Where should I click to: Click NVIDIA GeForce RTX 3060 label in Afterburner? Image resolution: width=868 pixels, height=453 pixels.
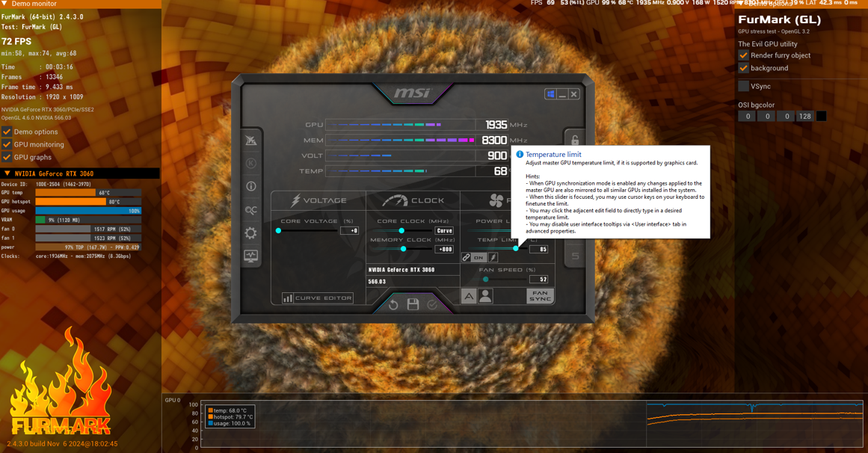[x=401, y=270]
